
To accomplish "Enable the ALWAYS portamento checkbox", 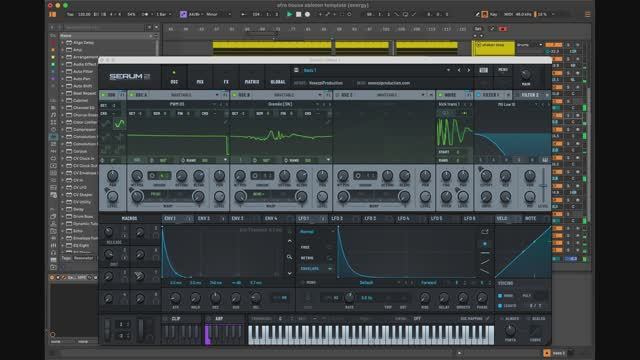I will point(502,319).
